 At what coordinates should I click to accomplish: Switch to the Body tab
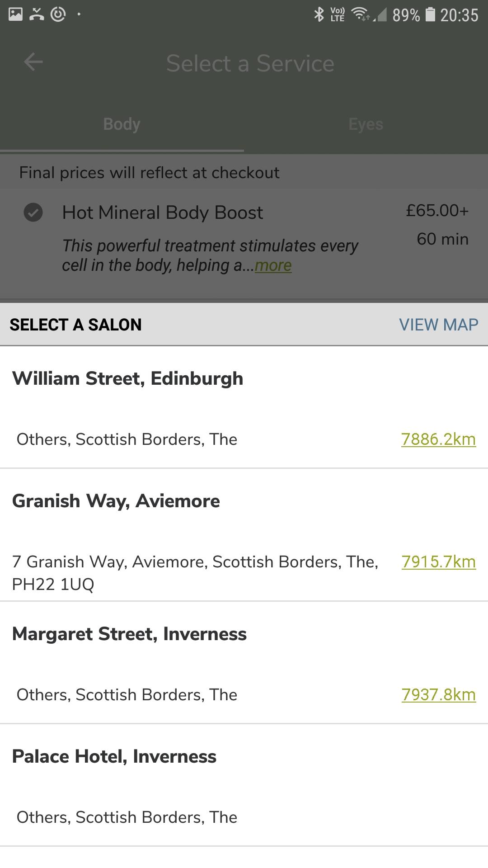(x=122, y=124)
